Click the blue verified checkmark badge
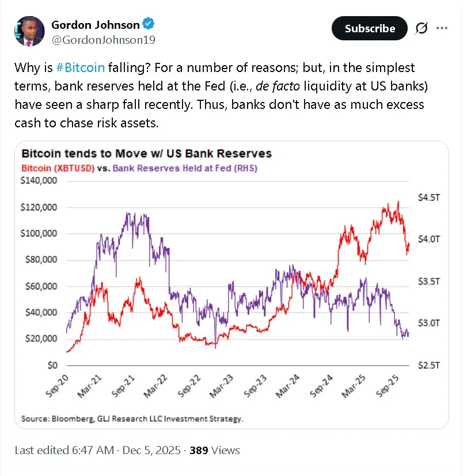Screen dimensions: 467x476 pyautogui.click(x=149, y=24)
